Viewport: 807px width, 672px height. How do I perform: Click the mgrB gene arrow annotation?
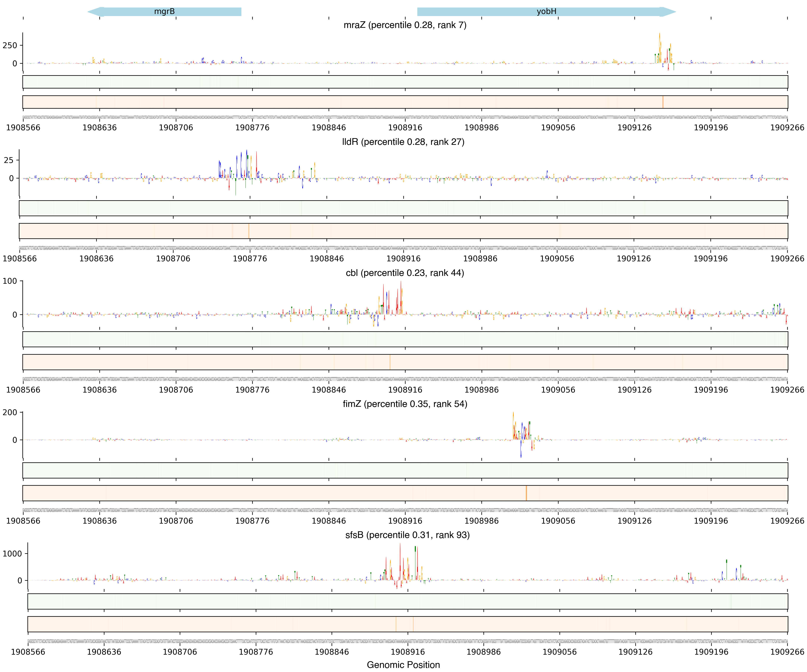pyautogui.click(x=164, y=12)
